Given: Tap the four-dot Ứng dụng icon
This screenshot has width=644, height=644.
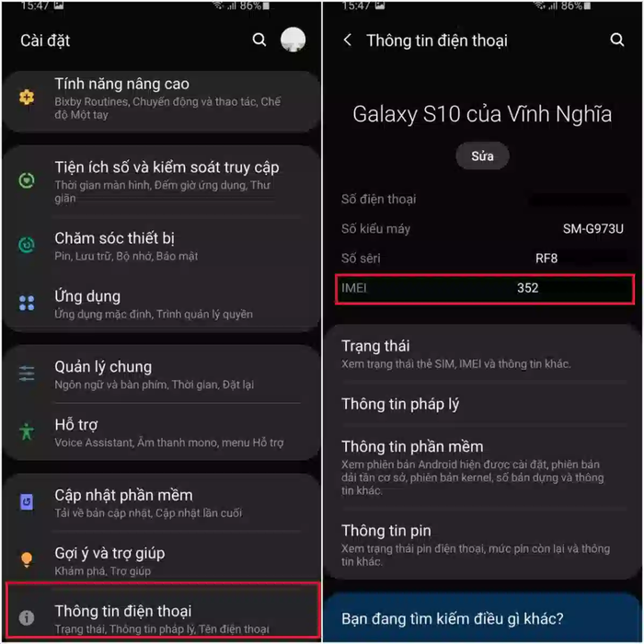Looking at the screenshot, I should (x=27, y=303).
